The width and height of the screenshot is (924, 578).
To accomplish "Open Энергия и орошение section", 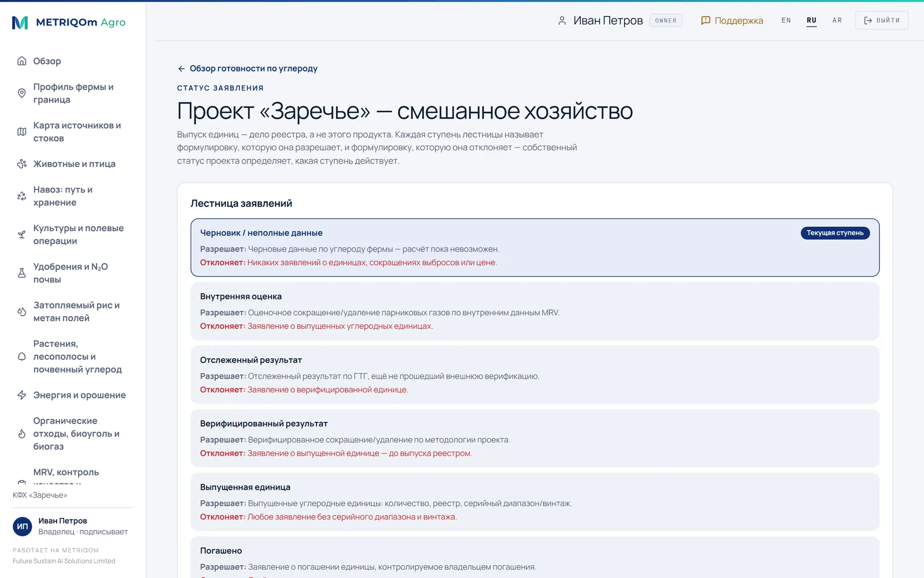I will click(73, 395).
